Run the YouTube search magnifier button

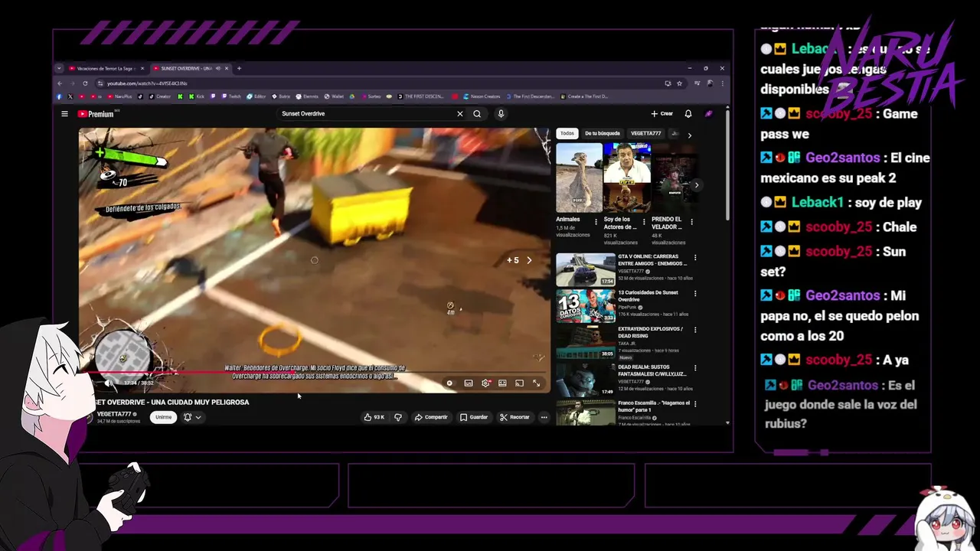click(477, 114)
